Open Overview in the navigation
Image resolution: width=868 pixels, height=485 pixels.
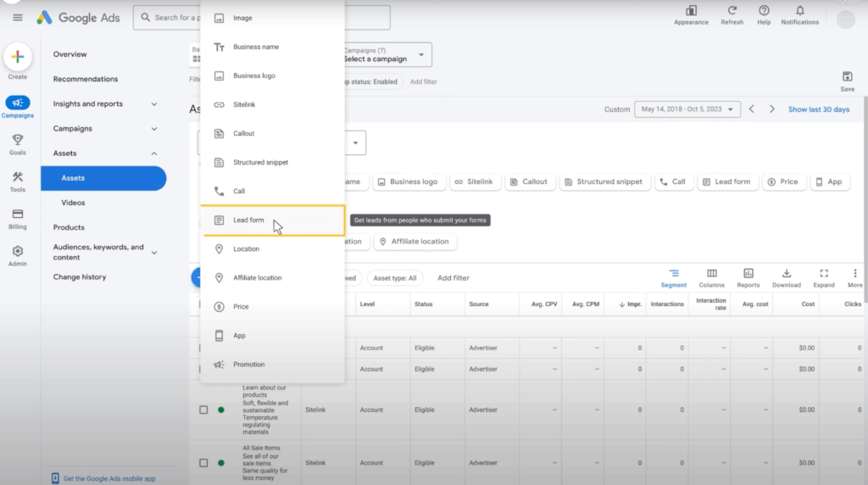click(70, 54)
